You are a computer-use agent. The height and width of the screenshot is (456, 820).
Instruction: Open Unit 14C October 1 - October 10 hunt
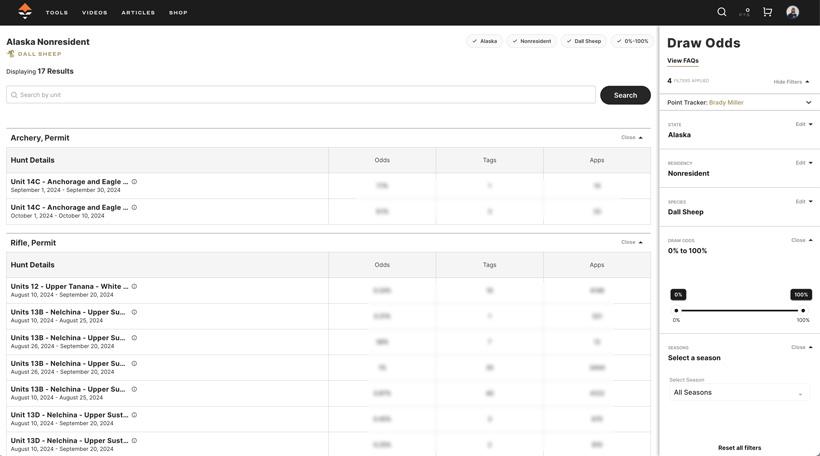[69, 208]
